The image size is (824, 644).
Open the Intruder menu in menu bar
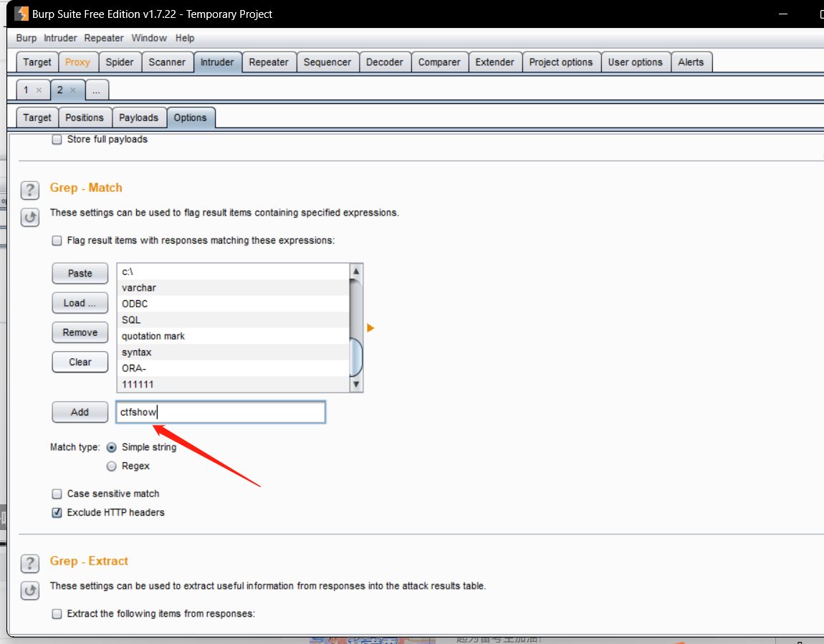click(x=61, y=38)
